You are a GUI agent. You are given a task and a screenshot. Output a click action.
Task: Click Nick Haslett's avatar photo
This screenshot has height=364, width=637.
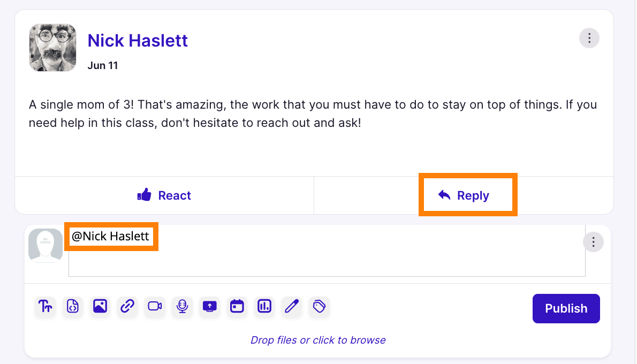point(52,48)
